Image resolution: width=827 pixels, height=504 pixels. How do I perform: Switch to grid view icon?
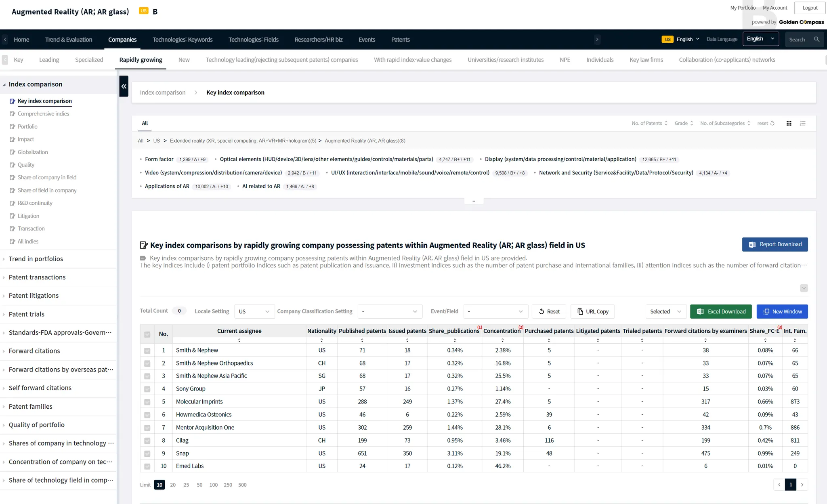point(789,123)
